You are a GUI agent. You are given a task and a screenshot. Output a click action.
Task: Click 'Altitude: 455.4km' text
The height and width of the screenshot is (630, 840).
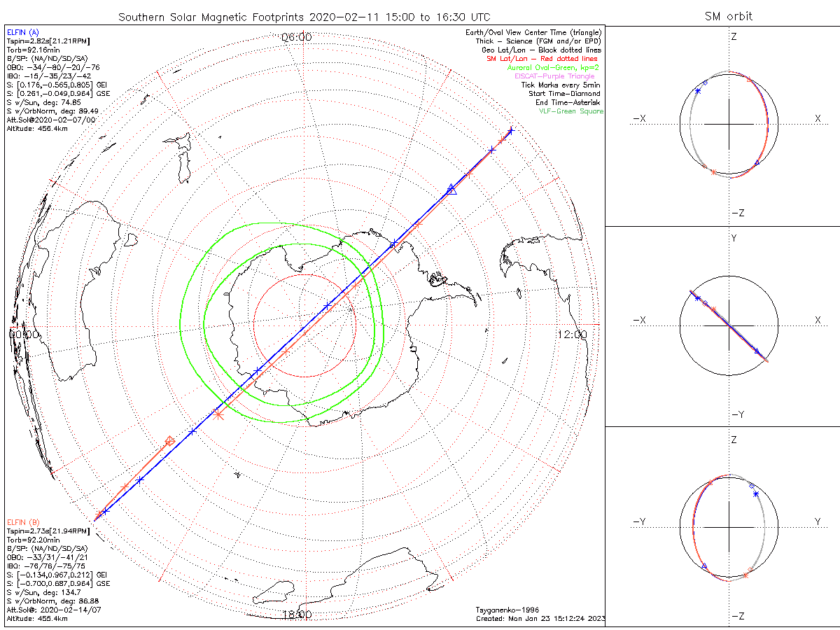click(37, 619)
